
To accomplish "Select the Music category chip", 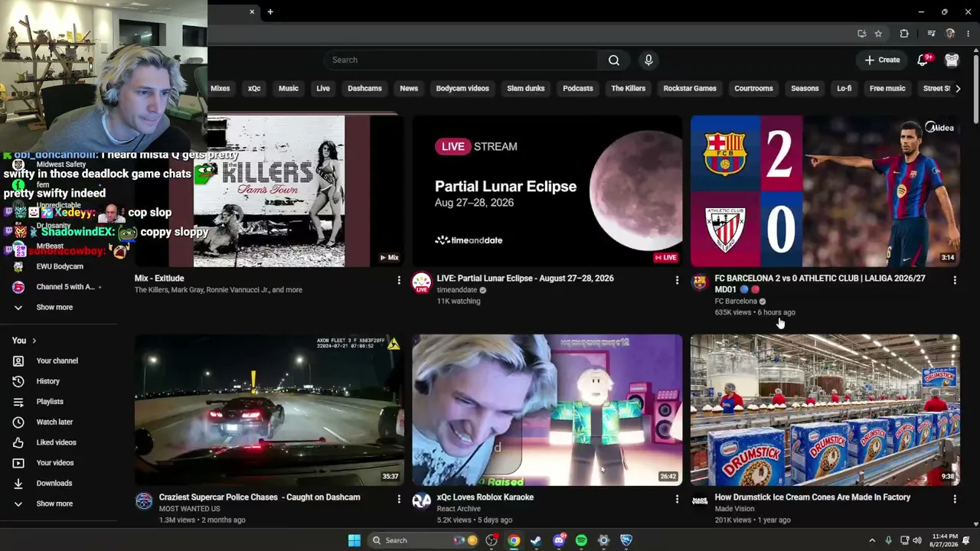I will [x=289, y=88].
